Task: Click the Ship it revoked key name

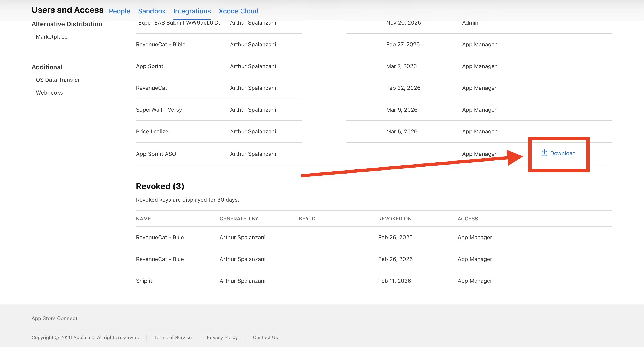Action: click(144, 281)
